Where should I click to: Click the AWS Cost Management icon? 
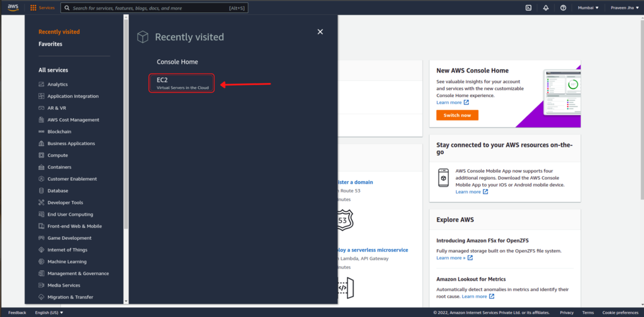(x=41, y=120)
